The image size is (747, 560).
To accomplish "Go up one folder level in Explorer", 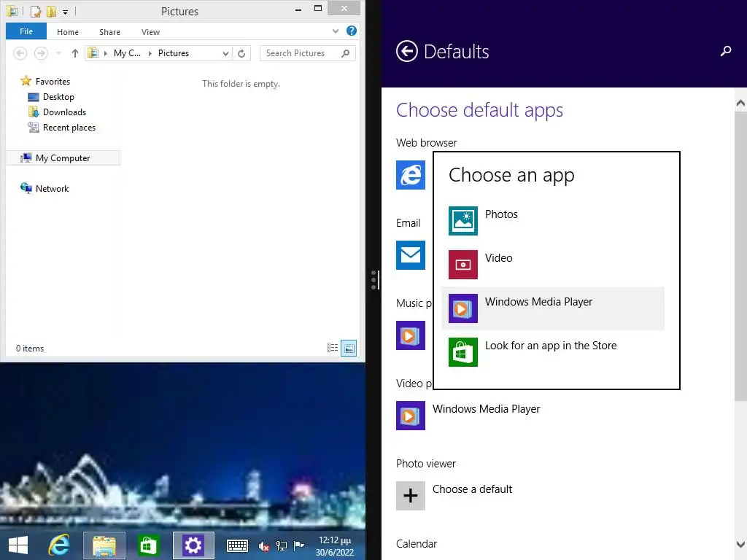I will 75,53.
